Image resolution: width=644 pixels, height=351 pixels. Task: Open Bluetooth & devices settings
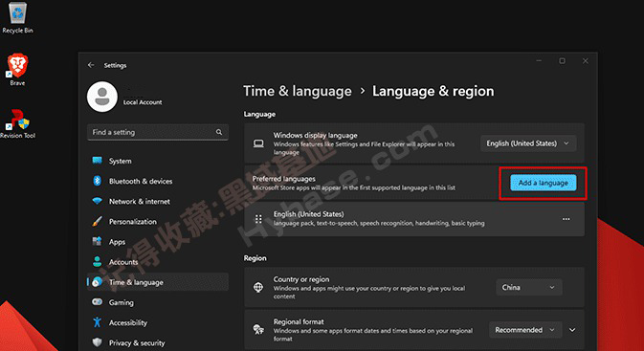tap(158, 181)
